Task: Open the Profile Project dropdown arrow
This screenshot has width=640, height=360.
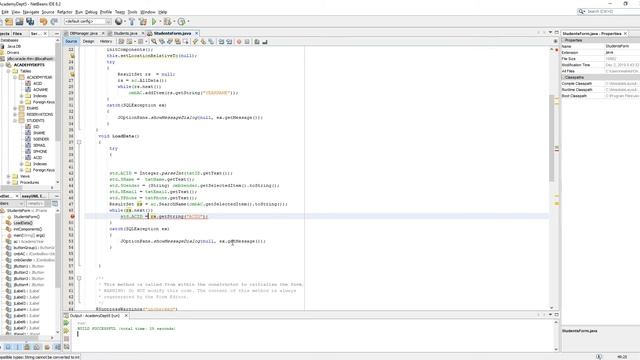Action: 188,21
